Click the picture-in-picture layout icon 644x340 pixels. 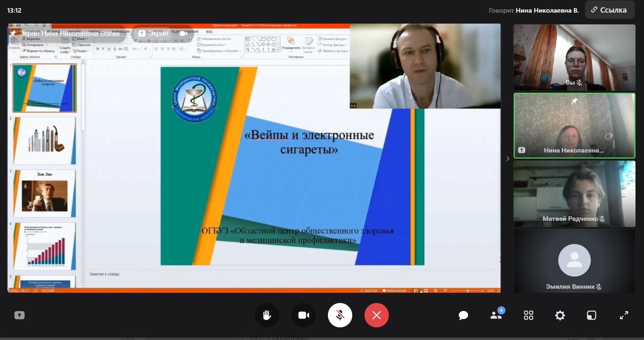click(592, 315)
